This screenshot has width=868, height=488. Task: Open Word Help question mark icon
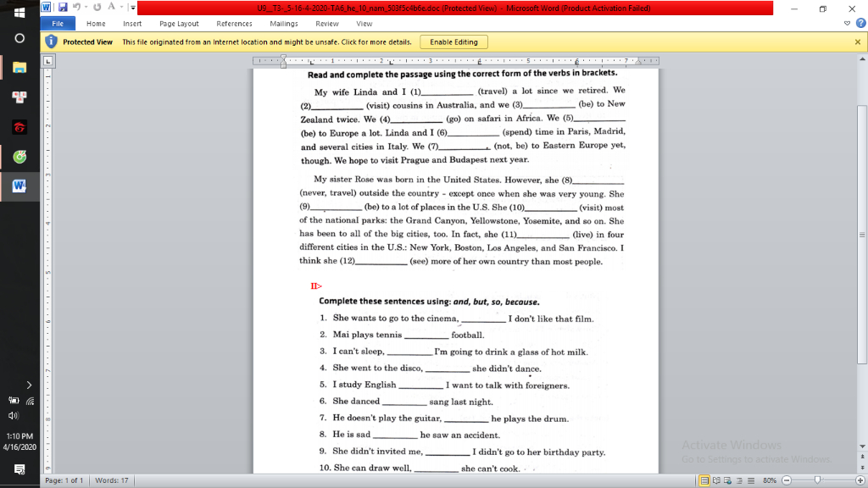861,23
